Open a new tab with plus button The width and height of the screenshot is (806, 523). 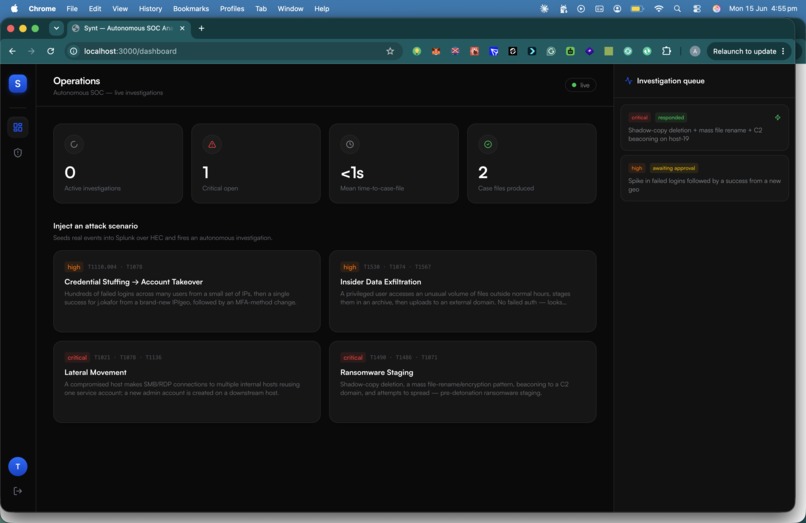[201, 28]
